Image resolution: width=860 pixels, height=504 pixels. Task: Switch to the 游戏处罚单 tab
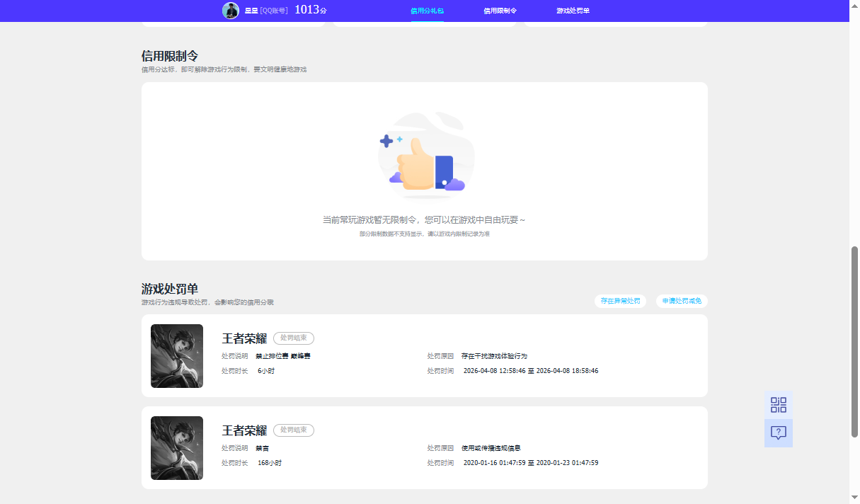573,11
